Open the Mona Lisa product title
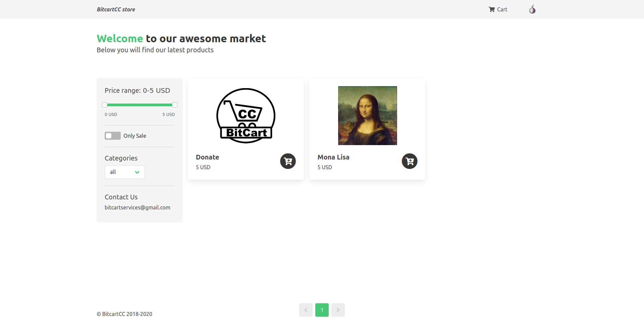 click(x=333, y=157)
